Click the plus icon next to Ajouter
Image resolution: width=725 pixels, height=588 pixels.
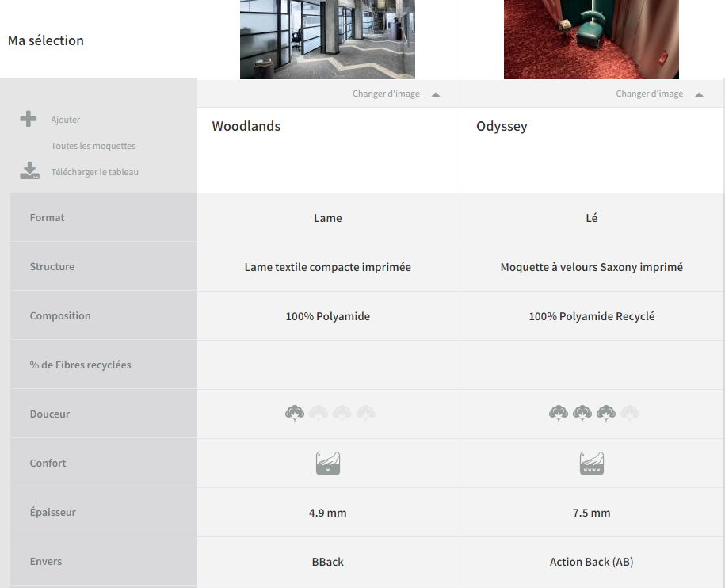click(x=29, y=119)
